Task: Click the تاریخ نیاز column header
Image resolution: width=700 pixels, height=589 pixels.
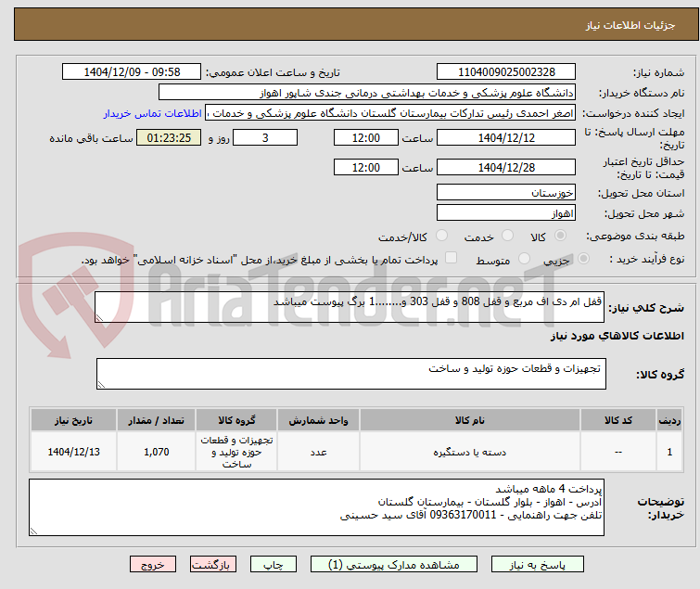Action: 73,420
